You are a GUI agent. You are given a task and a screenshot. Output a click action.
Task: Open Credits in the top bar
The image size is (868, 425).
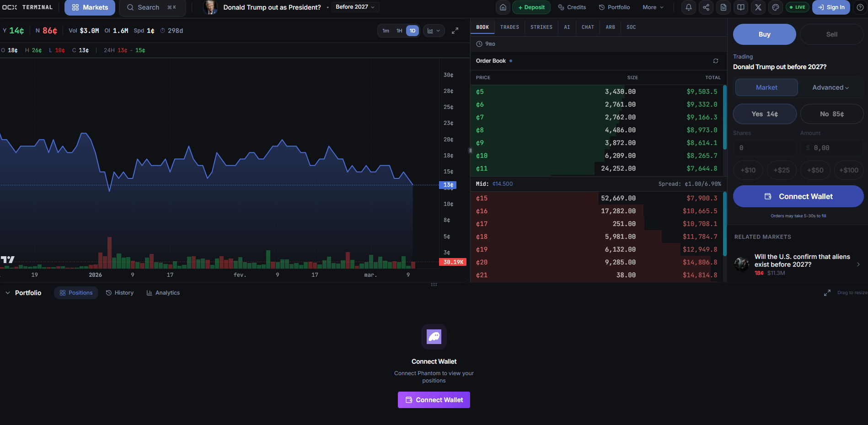click(572, 7)
